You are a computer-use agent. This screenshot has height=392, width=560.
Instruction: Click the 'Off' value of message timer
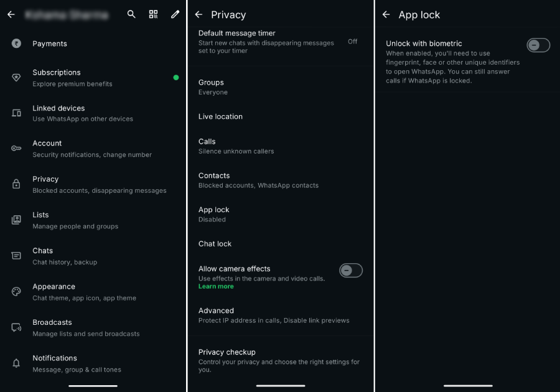[x=353, y=42]
